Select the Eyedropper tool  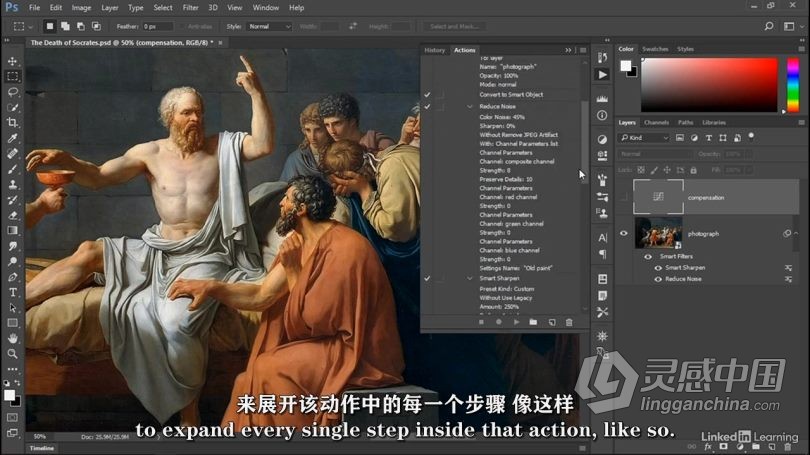click(12, 138)
